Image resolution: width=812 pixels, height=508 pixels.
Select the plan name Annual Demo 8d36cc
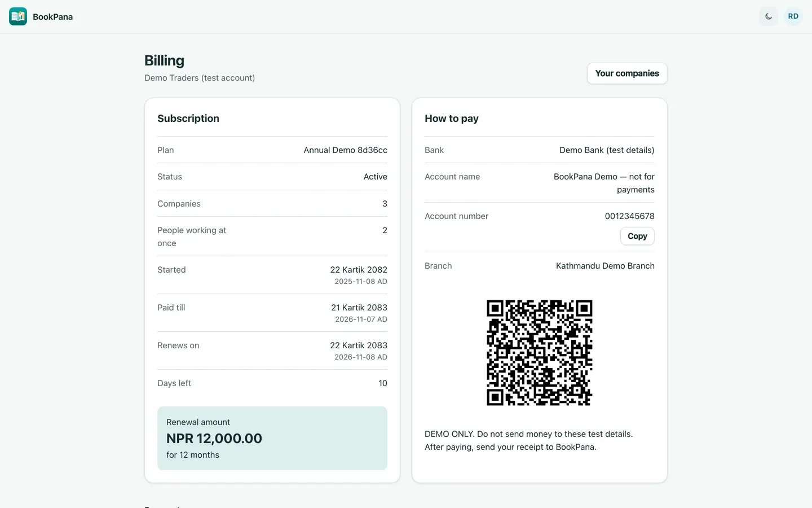click(346, 150)
